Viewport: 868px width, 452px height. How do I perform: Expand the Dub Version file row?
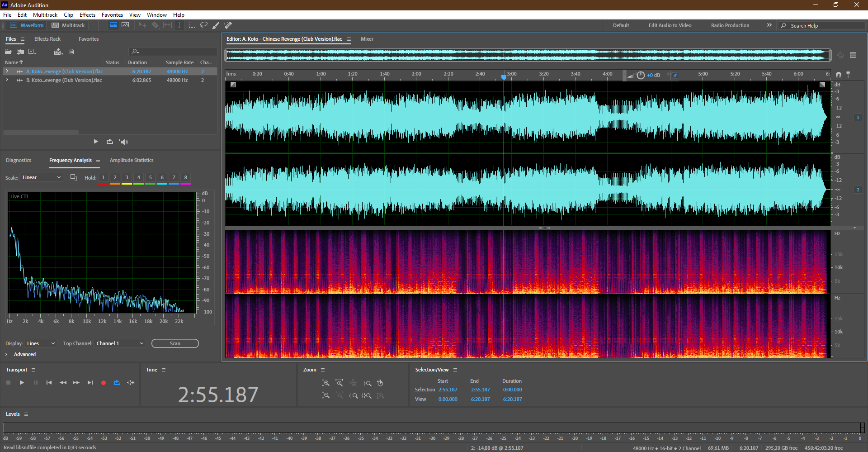pos(7,80)
